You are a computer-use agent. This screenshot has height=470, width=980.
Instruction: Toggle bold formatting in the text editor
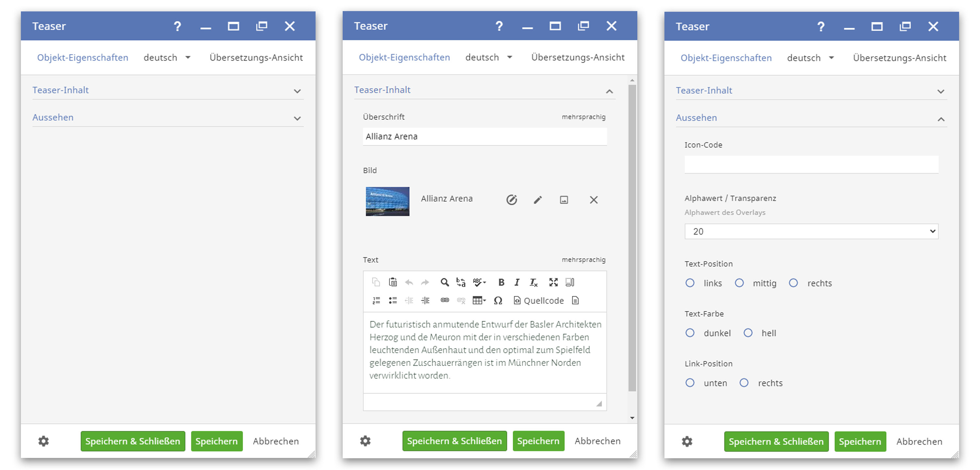pyautogui.click(x=501, y=282)
